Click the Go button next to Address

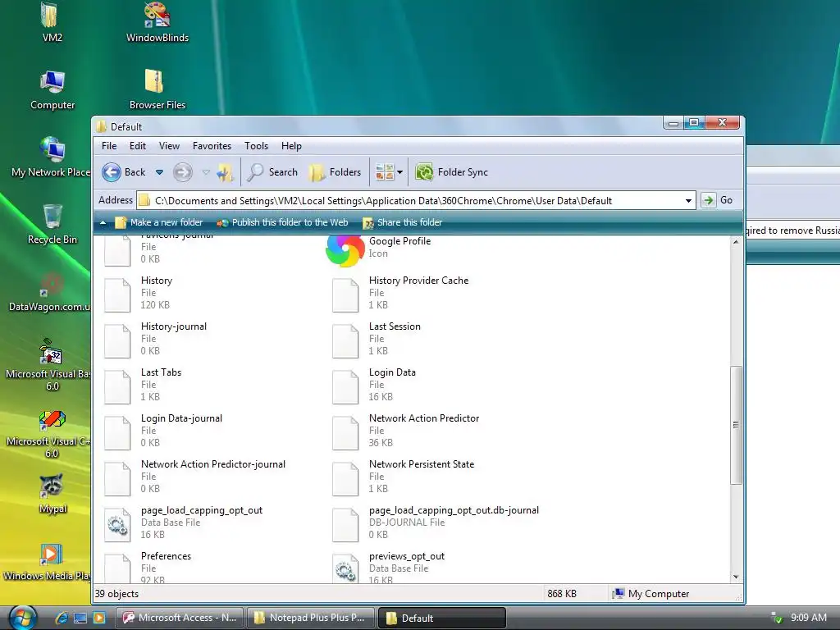click(717, 200)
